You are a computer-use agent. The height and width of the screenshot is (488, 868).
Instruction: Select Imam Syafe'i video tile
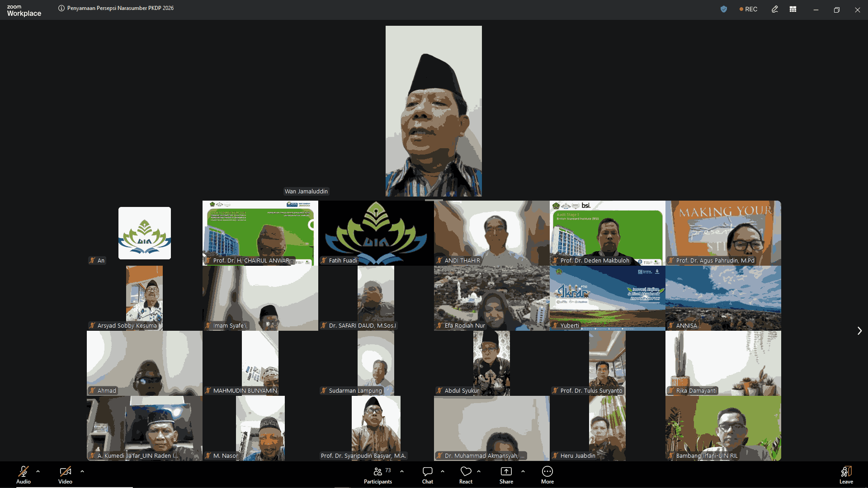point(260,298)
